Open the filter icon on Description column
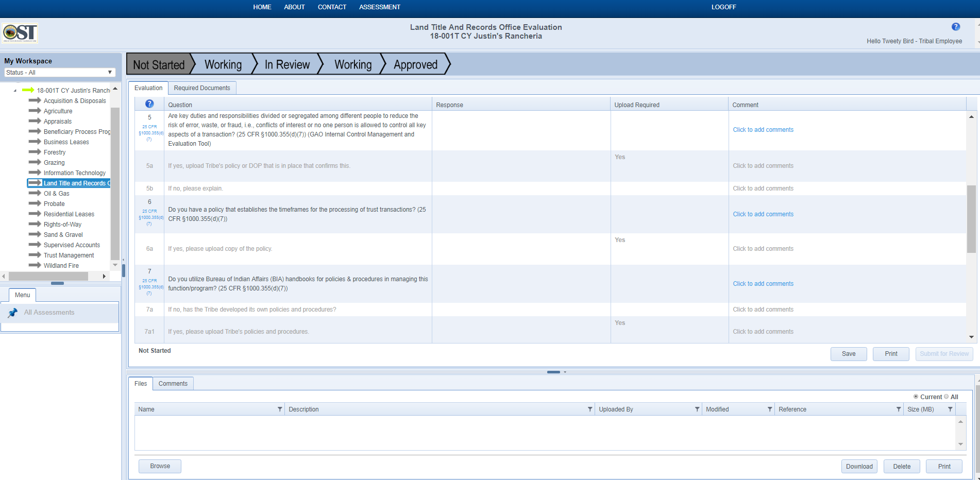Image resolution: width=980 pixels, height=480 pixels. (590, 409)
